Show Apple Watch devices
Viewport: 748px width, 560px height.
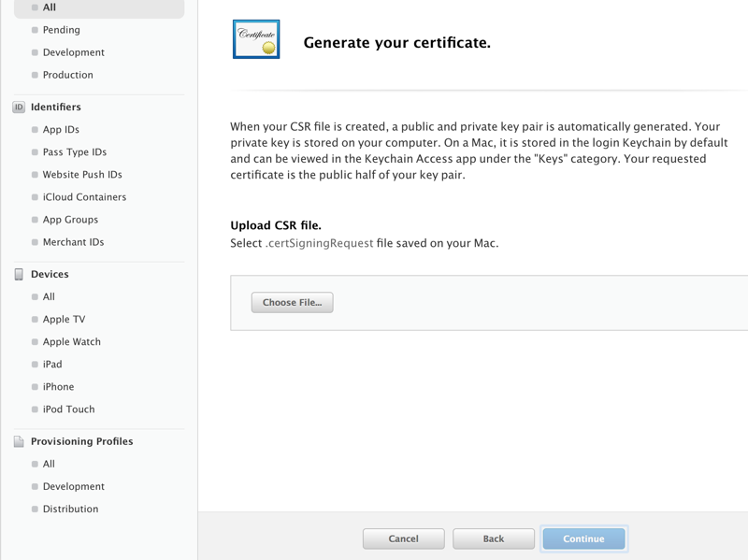coord(71,342)
